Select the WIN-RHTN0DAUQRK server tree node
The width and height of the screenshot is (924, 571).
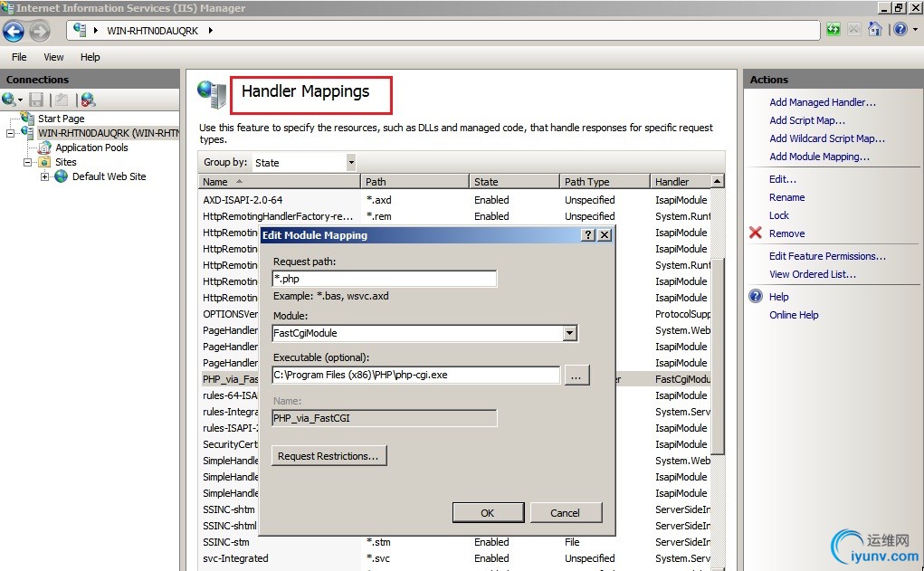pos(109,133)
